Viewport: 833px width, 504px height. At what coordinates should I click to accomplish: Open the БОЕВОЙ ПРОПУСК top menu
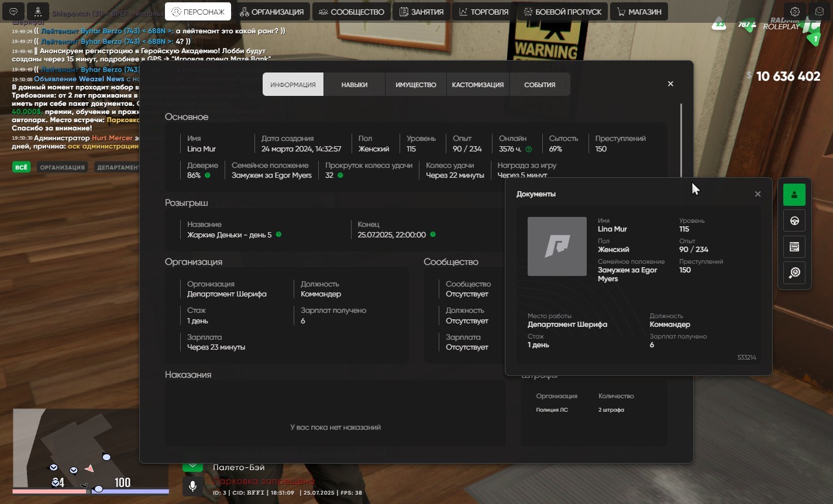(x=562, y=12)
